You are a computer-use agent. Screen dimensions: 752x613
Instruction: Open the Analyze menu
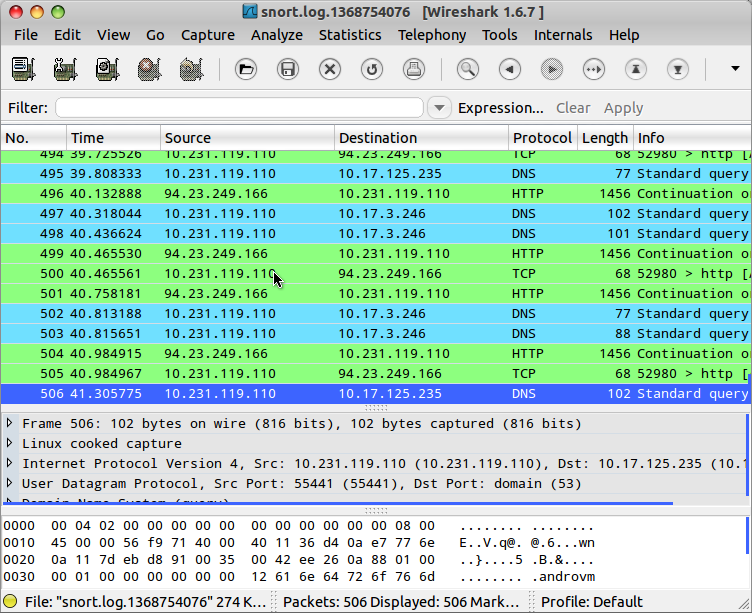click(x=277, y=35)
